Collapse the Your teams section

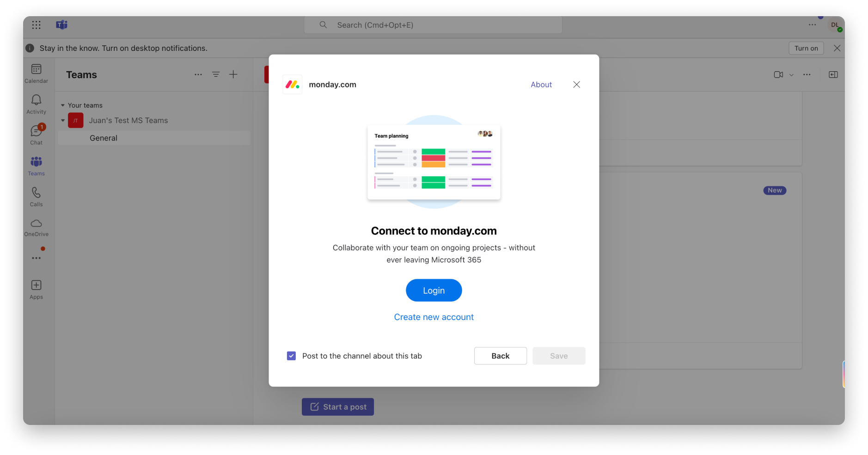coord(63,105)
